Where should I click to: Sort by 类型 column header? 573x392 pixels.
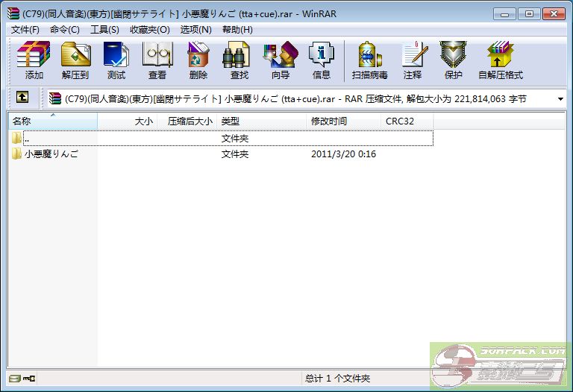(262, 121)
